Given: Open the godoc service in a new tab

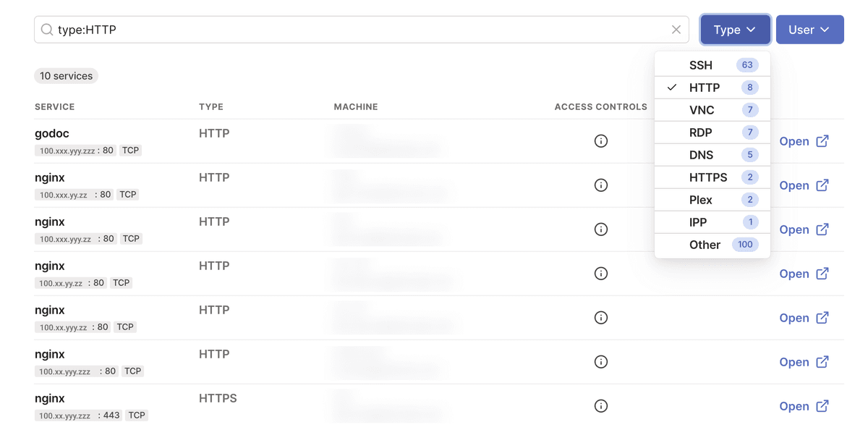Looking at the screenshot, I should point(794,141).
